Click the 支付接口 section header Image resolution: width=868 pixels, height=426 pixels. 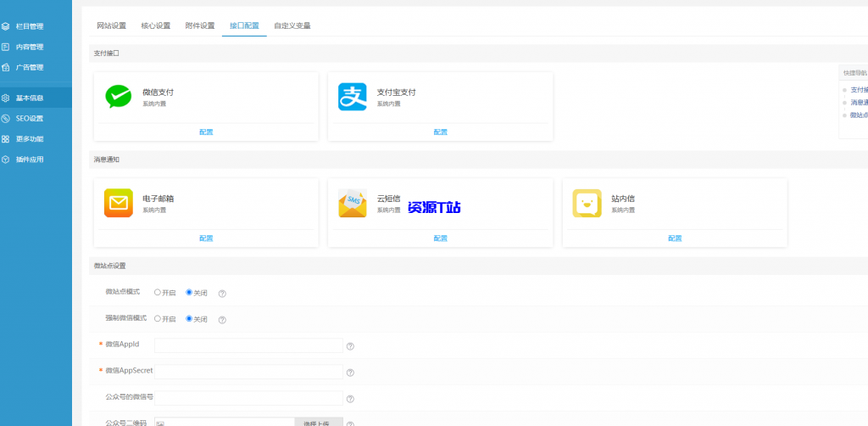[x=478, y=53]
